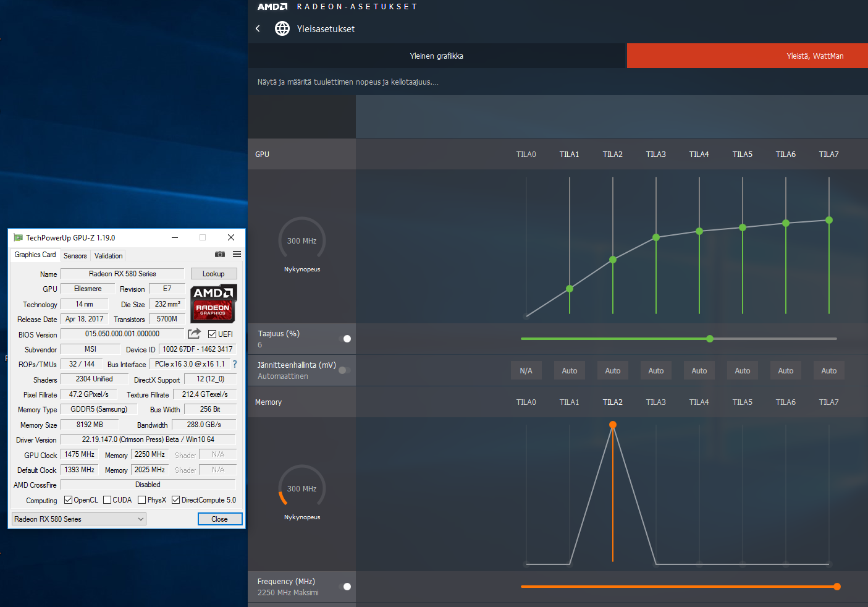Select the Yleistä, WattMan tab

748,56
